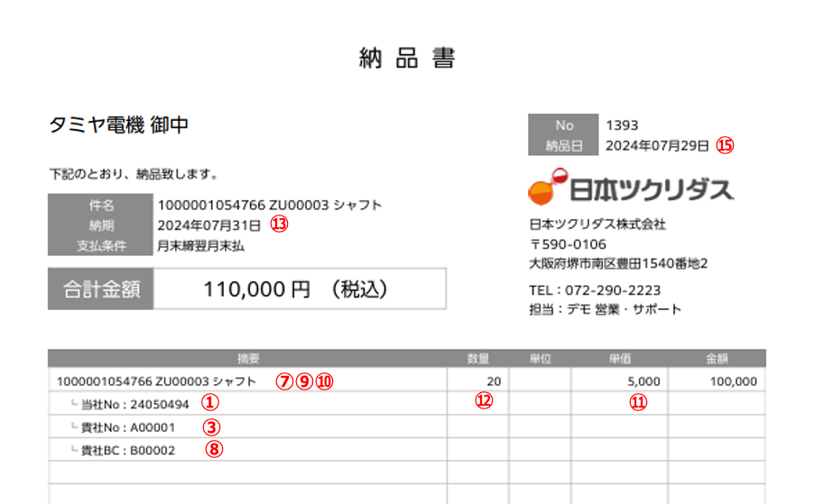814x504 pixels.
Task: Click the circled 11 under the 単価 column
Action: coord(639,403)
